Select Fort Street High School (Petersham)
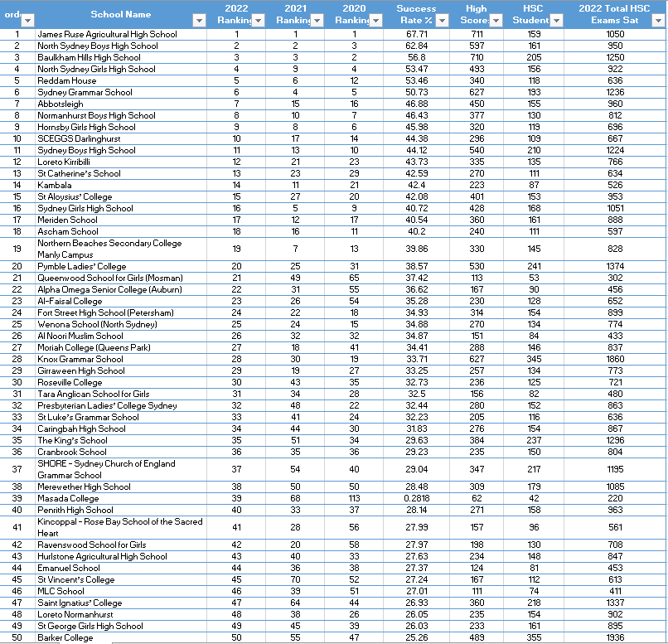 pyautogui.click(x=121, y=312)
